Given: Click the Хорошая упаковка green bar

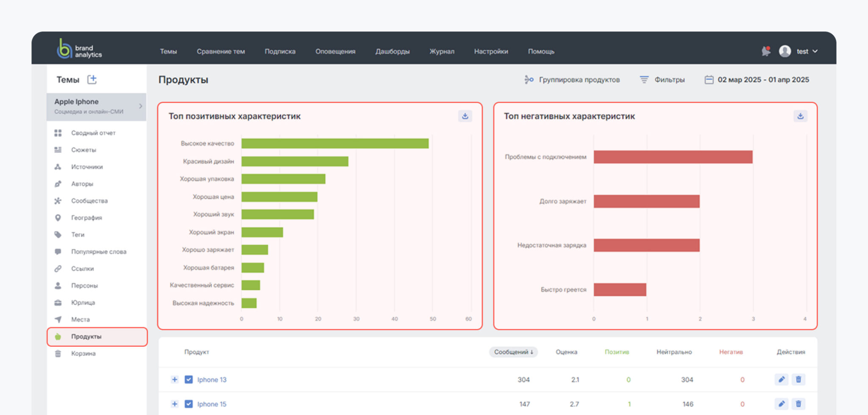Looking at the screenshot, I should tap(284, 179).
